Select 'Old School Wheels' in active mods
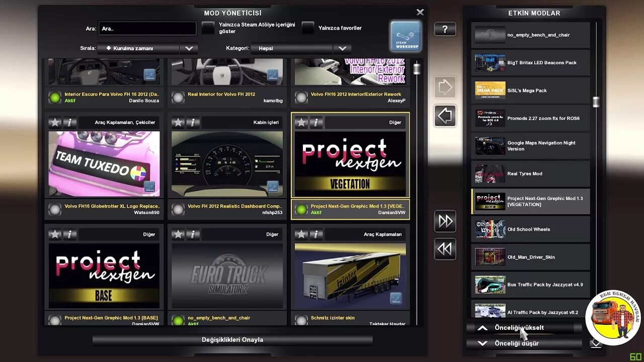The height and width of the screenshot is (362, 644). tap(531, 229)
